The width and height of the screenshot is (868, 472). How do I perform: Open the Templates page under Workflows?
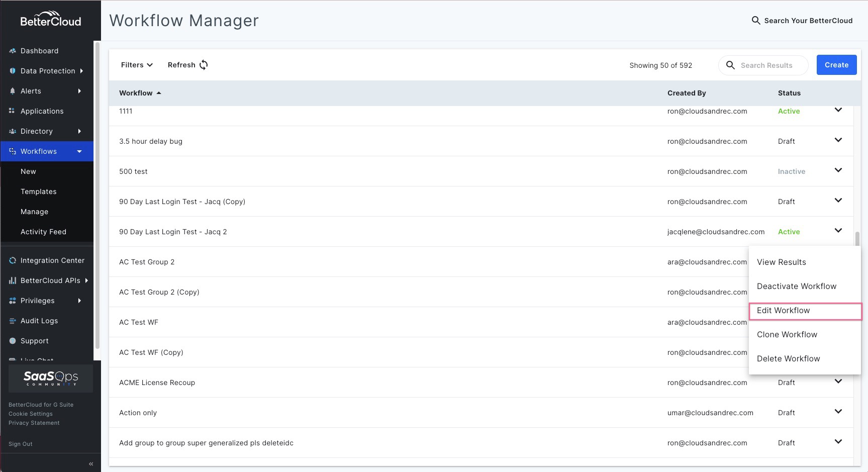[x=38, y=192]
